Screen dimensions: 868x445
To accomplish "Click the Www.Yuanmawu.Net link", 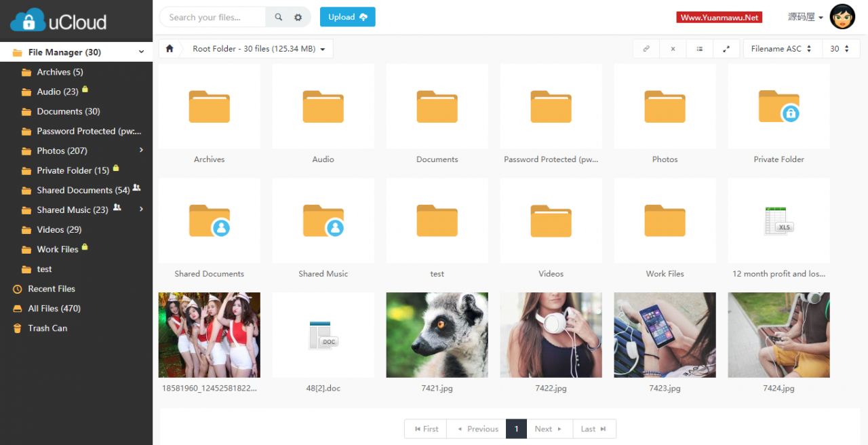I will click(x=719, y=18).
